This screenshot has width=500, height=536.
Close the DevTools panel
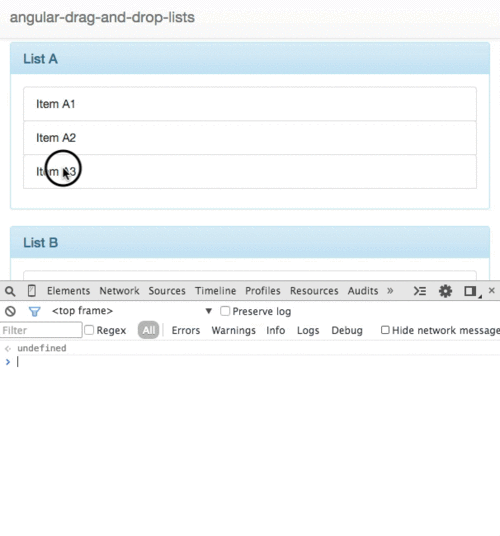tap(491, 291)
